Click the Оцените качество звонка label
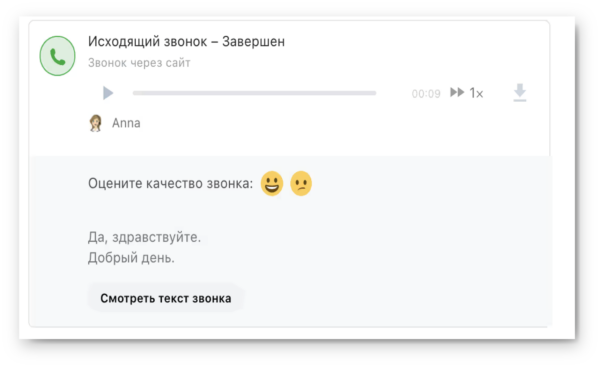 coord(171,183)
